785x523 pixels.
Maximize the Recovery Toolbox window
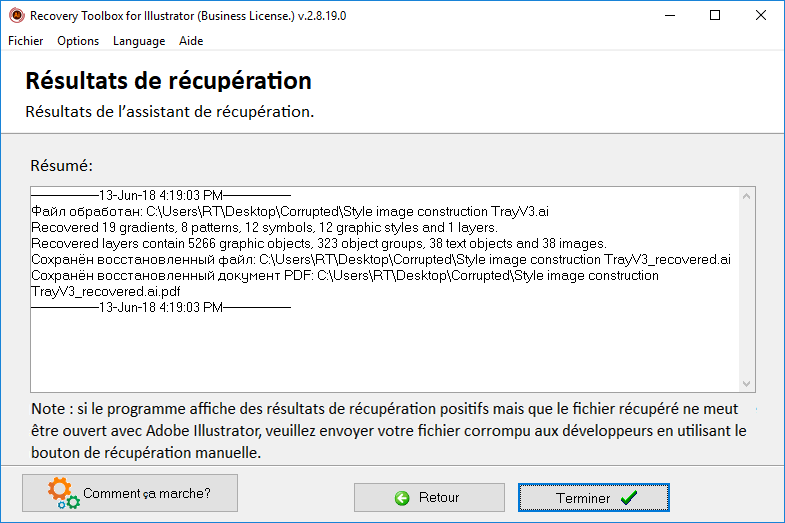coord(715,16)
